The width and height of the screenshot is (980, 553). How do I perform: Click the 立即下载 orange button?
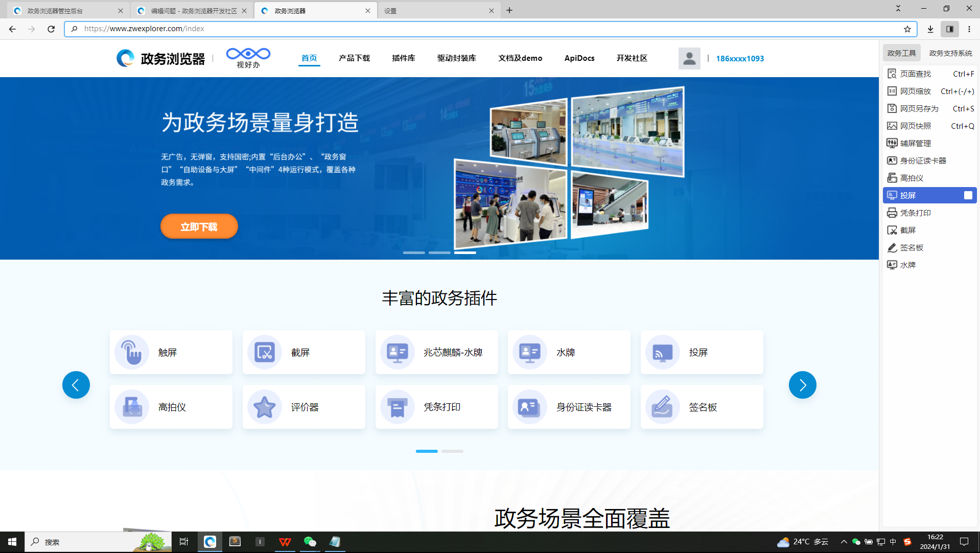pyautogui.click(x=199, y=226)
